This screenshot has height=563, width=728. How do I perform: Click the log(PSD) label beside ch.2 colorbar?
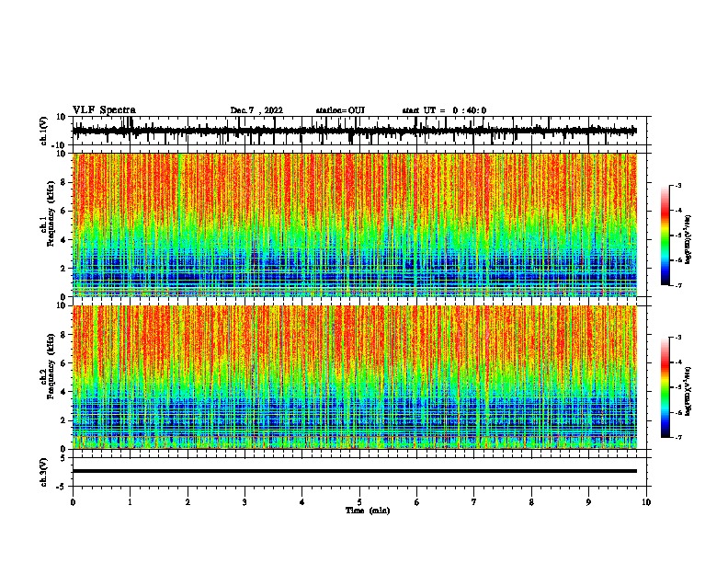688,391
